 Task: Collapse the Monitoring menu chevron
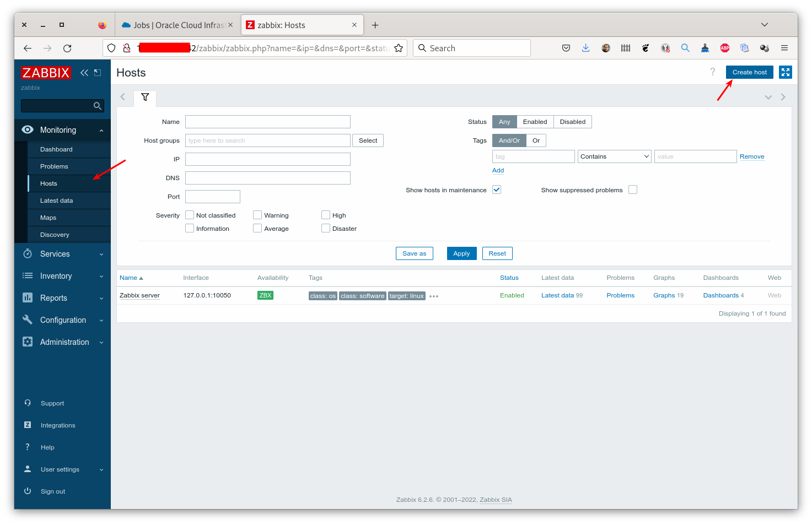tap(101, 130)
